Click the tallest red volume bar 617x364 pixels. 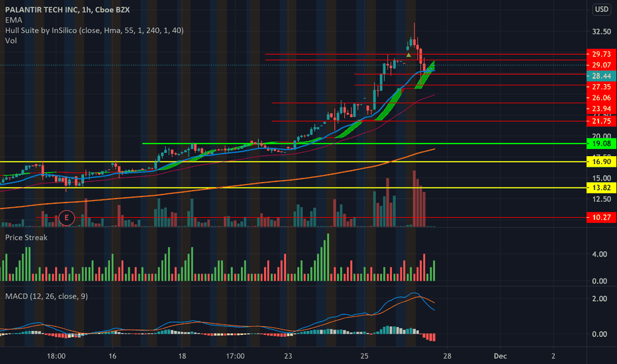(414, 199)
